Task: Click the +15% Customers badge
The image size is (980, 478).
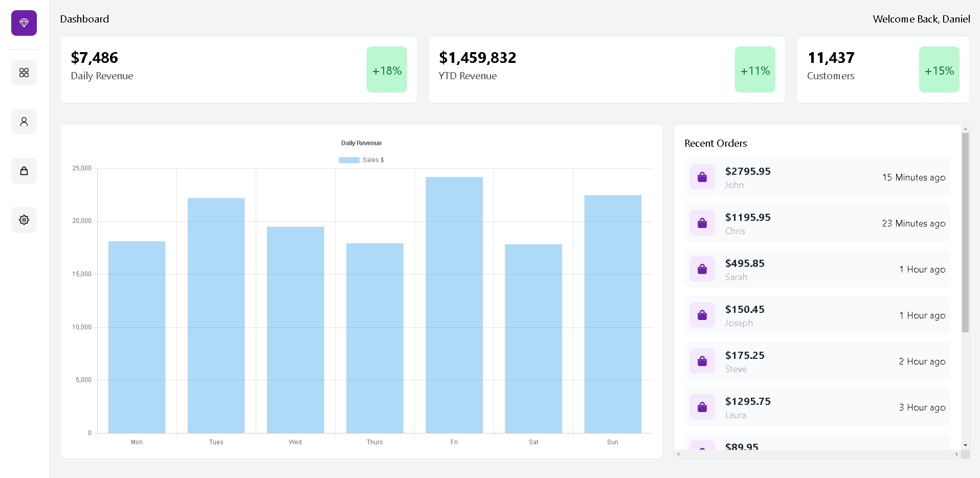Action: [x=939, y=70]
